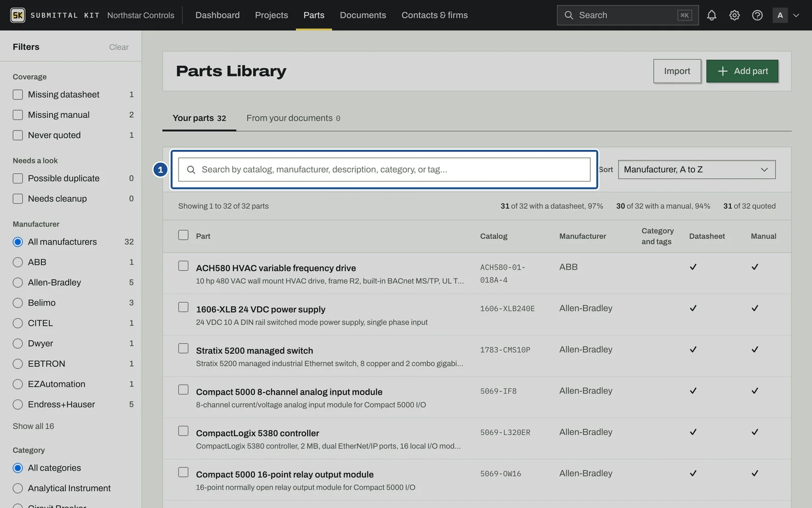The height and width of the screenshot is (508, 812).
Task: Open the Sort dropdown Manufacturer A to Z
Action: pyautogui.click(x=697, y=170)
